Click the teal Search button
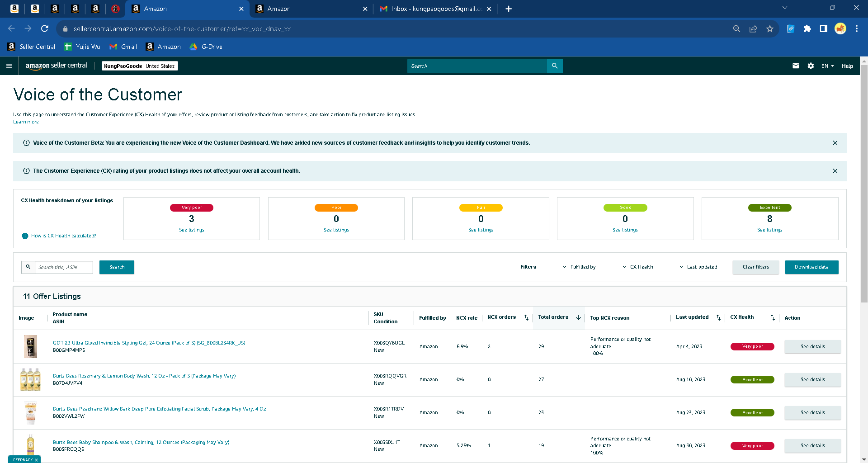868x463 pixels. pos(117,267)
